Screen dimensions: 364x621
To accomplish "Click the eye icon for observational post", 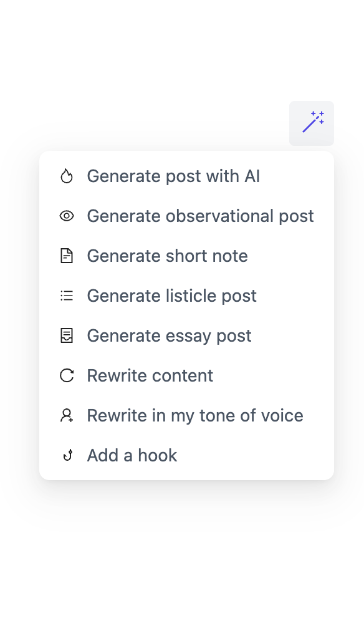I will [x=67, y=216].
